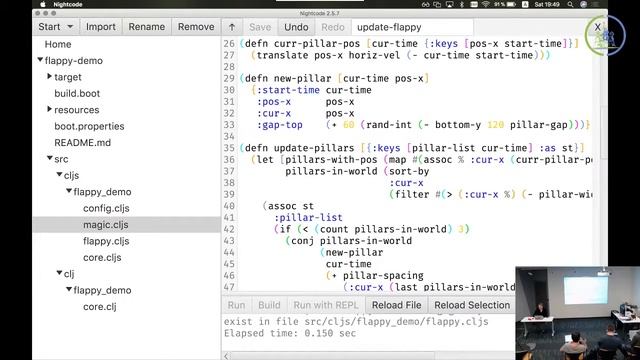Click the console scroll-left arrow
The image size is (640, 360).
227,356
